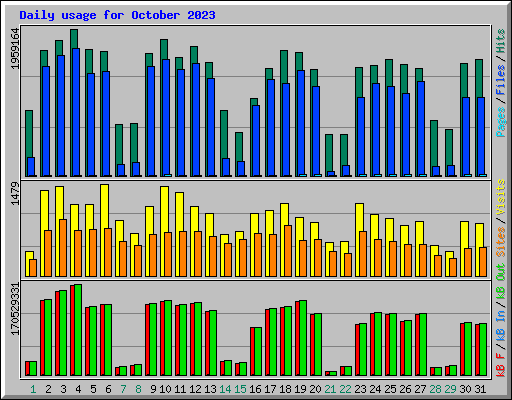Click day 17 on the date axis
Image resolution: width=512 pixels, height=400 pixels.
point(270,389)
